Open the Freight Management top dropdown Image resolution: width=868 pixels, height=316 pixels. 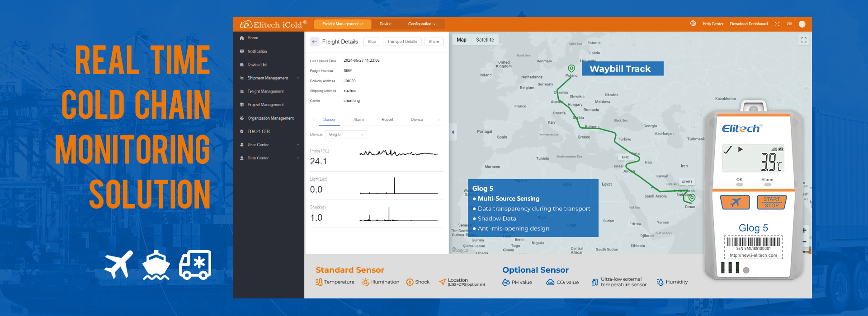pos(342,24)
